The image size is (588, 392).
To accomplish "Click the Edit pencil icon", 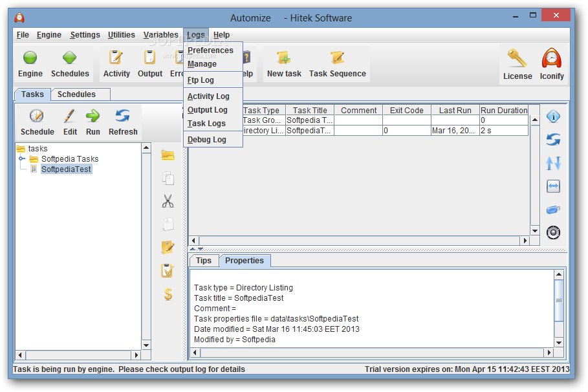I will [x=69, y=116].
